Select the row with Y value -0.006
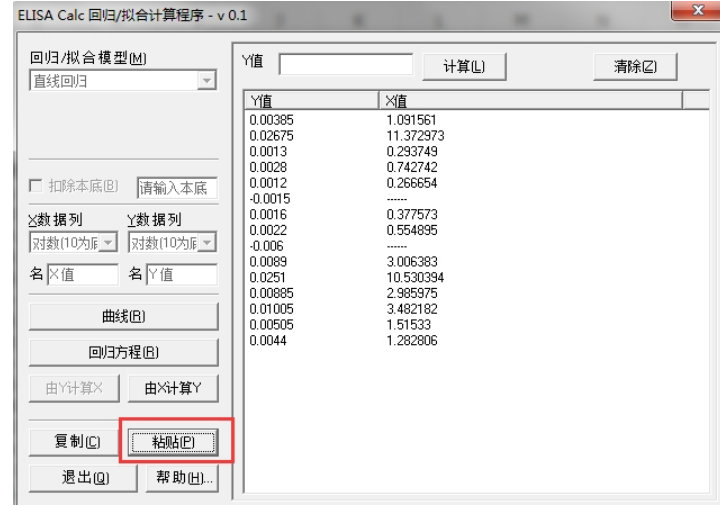Image resolution: width=720 pixels, height=506 pixels. [x=477, y=246]
